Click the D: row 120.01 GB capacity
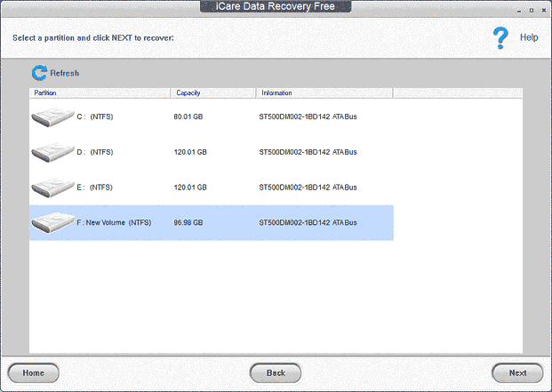 190,152
